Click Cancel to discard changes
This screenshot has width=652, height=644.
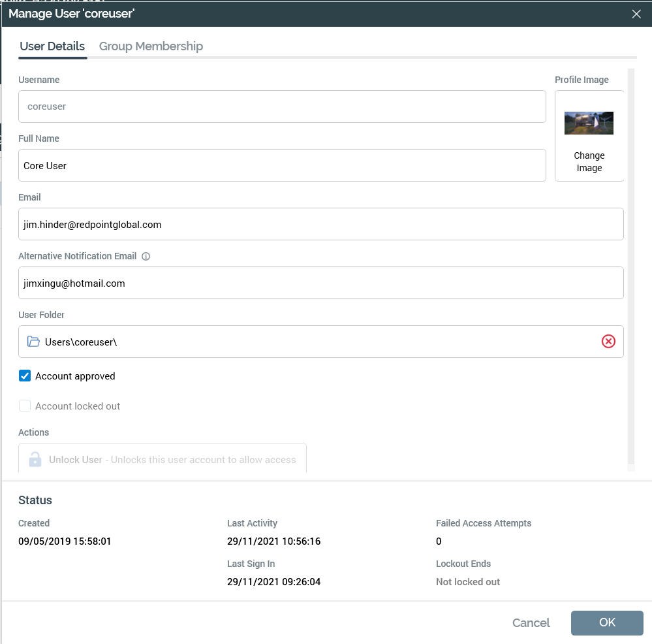click(531, 623)
